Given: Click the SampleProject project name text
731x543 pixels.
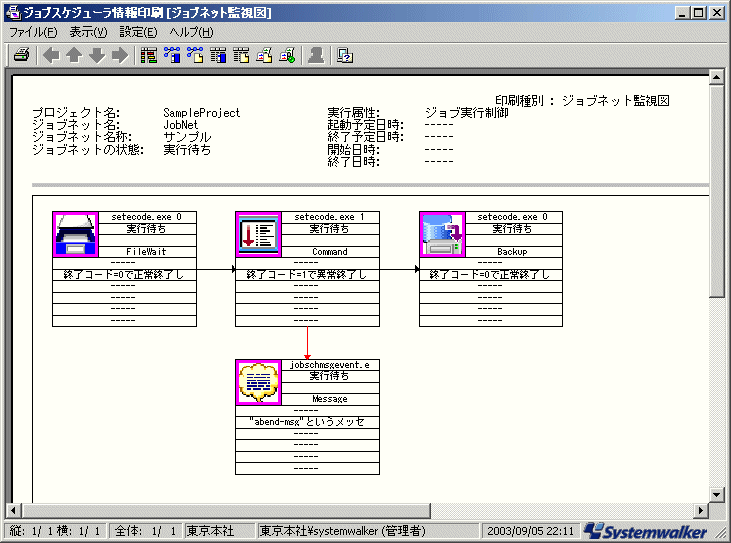Looking at the screenshot, I should (201, 113).
